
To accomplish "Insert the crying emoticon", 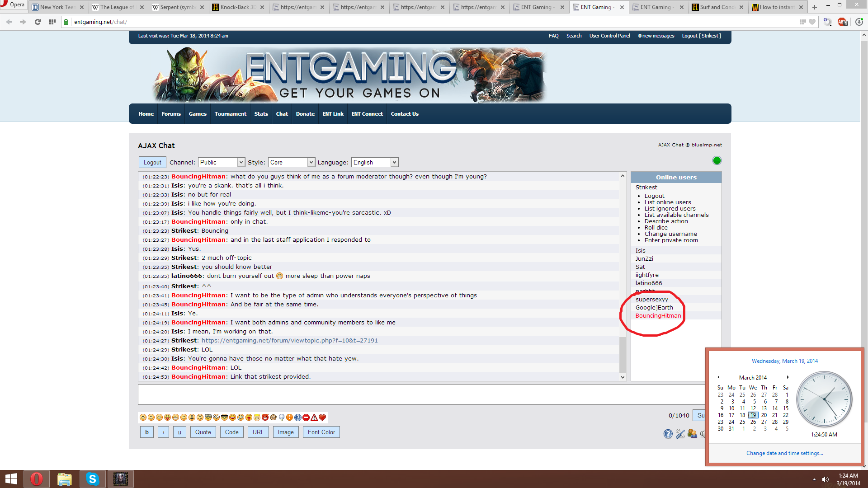I will (241, 418).
